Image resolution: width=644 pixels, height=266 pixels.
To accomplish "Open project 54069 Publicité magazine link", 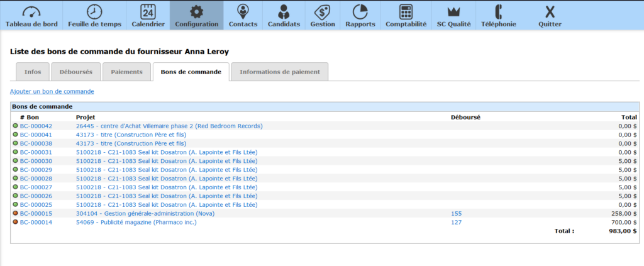I will pyautogui.click(x=136, y=222).
